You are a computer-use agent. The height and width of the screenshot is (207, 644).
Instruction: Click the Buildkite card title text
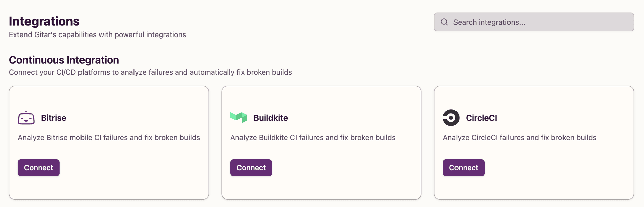tap(270, 118)
